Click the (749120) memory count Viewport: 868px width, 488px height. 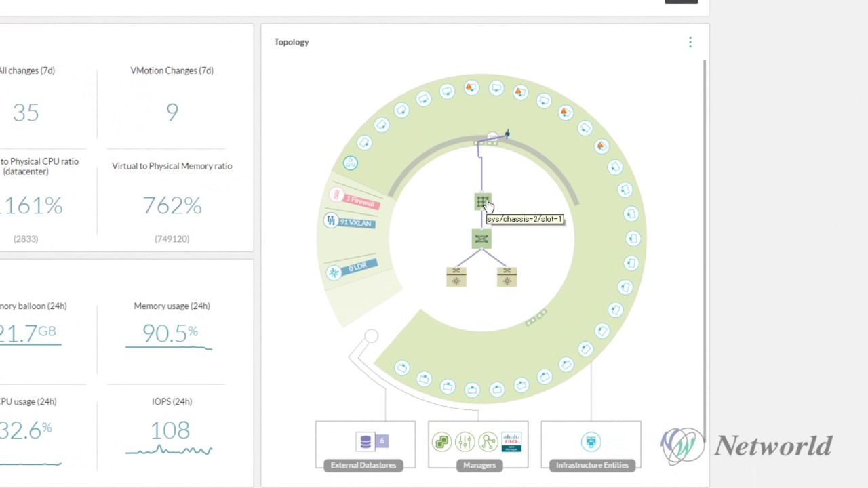pyautogui.click(x=172, y=239)
